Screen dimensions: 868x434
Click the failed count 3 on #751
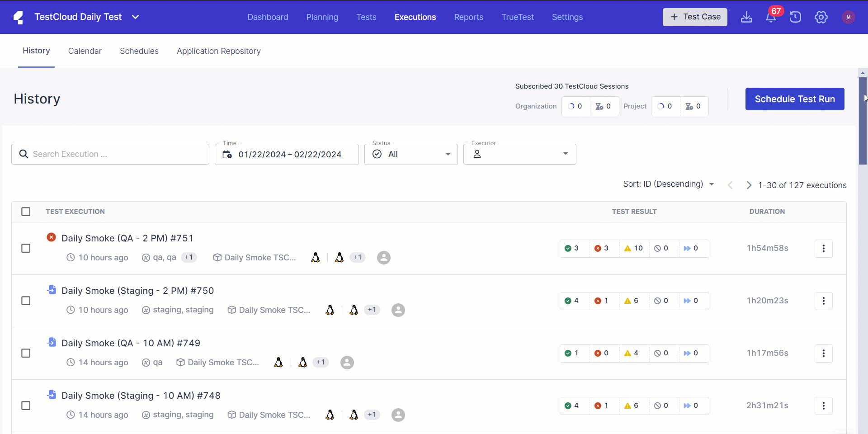602,248
